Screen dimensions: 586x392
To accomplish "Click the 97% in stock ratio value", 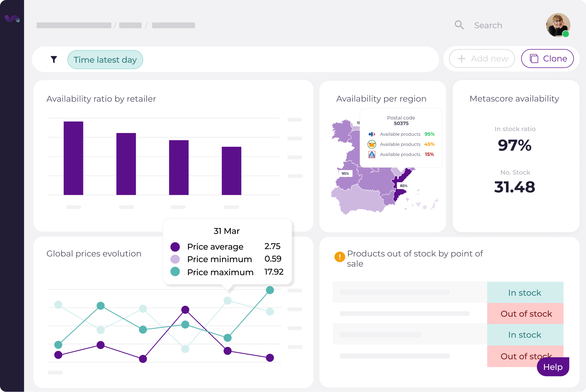I will pyautogui.click(x=515, y=145).
